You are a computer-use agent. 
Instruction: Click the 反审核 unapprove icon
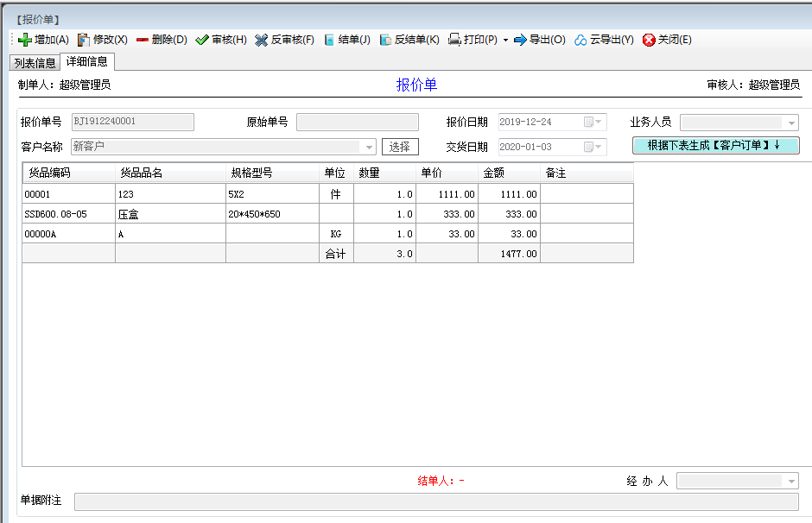[x=262, y=40]
